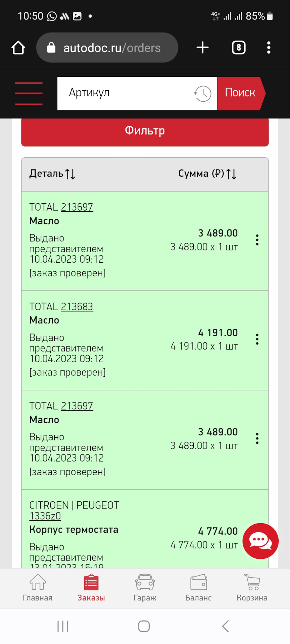
Task: Show open tabs switcher
Action: 238,48
